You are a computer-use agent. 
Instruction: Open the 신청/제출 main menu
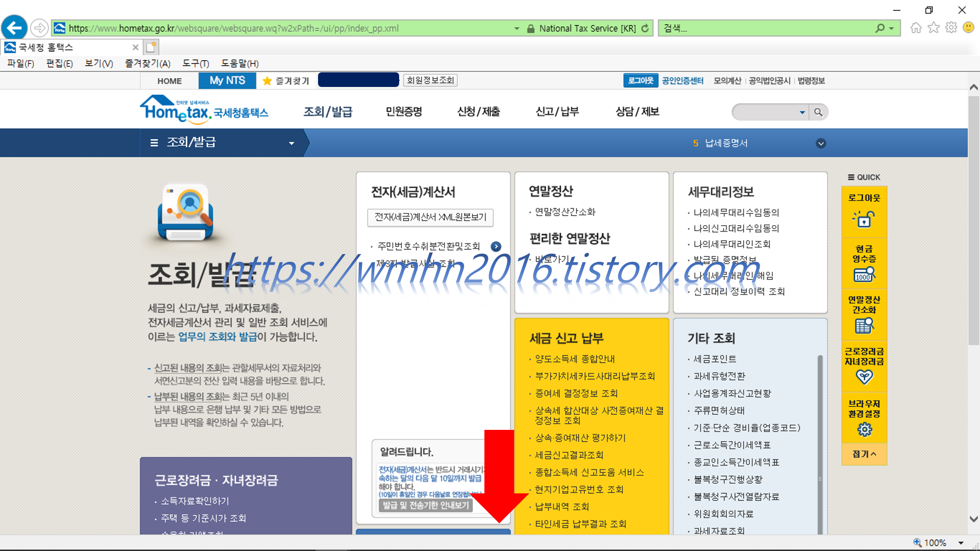tap(478, 112)
